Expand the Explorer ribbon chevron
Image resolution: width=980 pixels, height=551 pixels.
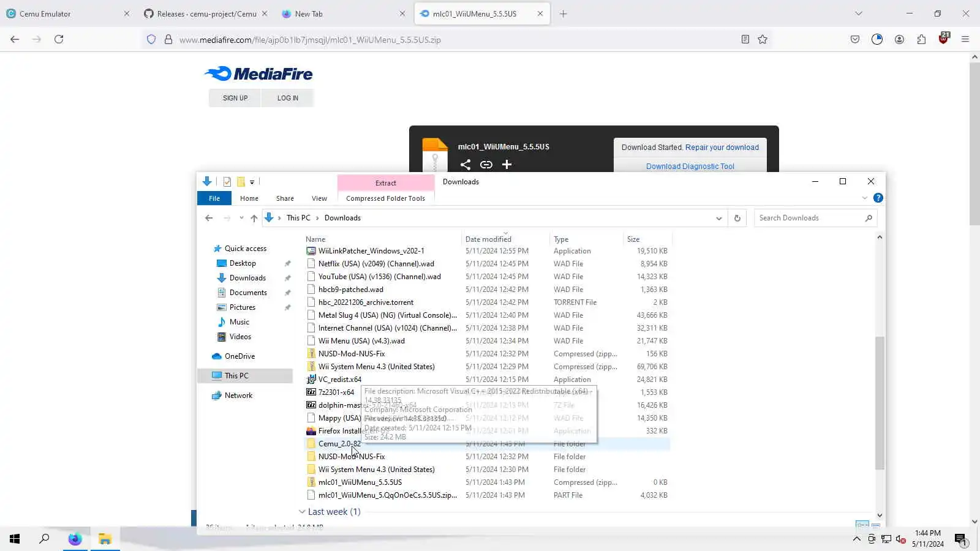coord(864,198)
